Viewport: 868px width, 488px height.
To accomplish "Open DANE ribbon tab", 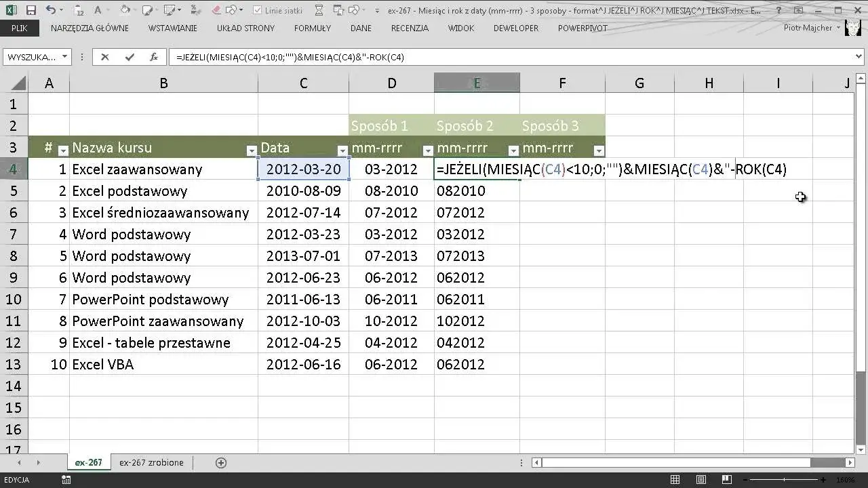I will (x=361, y=28).
